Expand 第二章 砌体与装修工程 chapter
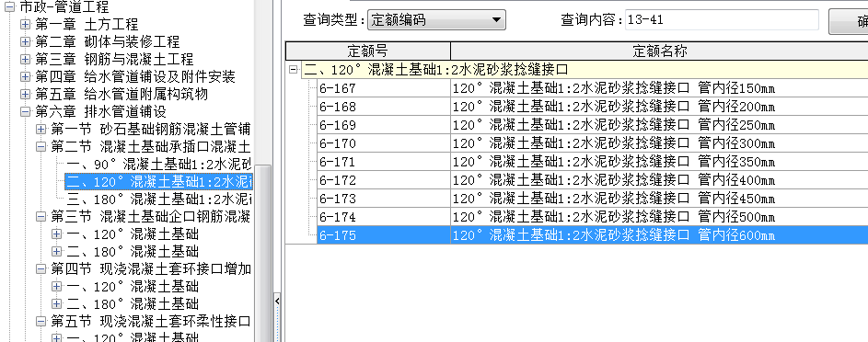Image resolution: width=868 pixels, height=342 pixels. [x=25, y=41]
